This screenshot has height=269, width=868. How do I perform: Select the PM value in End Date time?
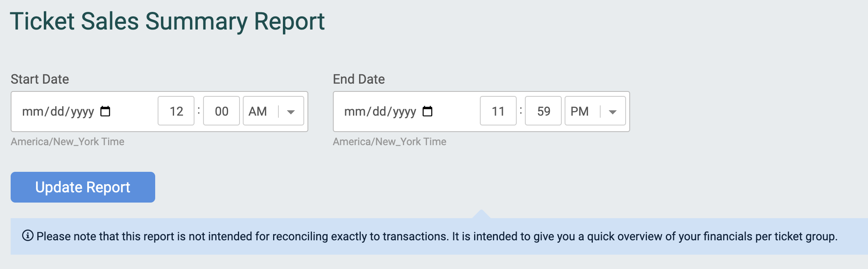579,111
